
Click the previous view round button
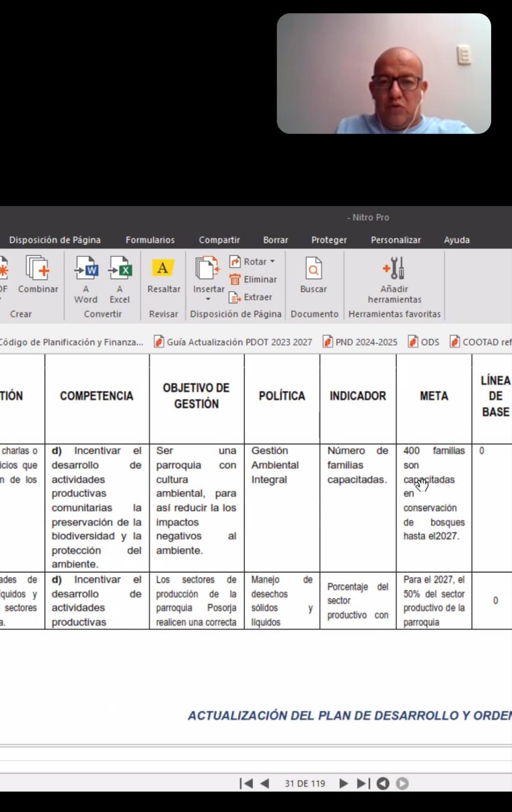pyautogui.click(x=383, y=784)
